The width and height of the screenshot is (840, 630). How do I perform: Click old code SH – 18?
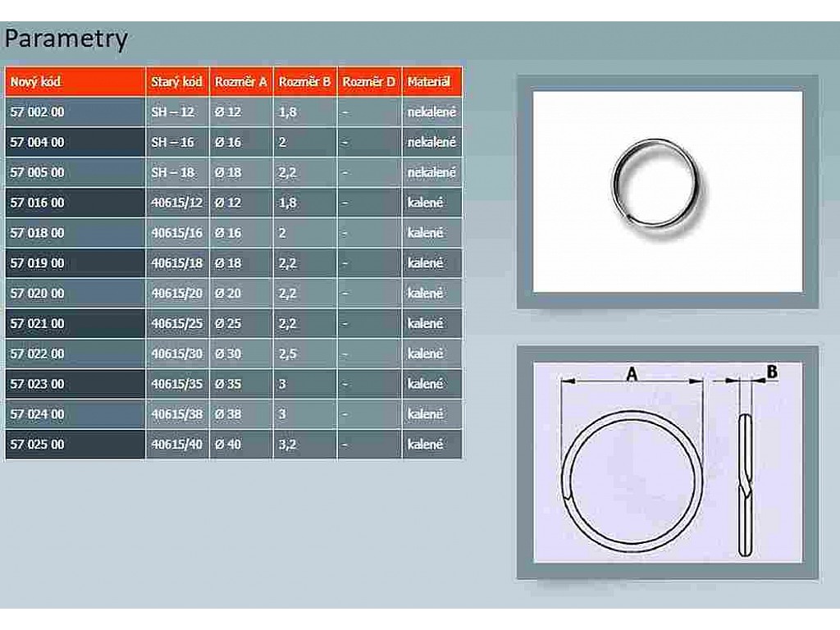tap(173, 172)
